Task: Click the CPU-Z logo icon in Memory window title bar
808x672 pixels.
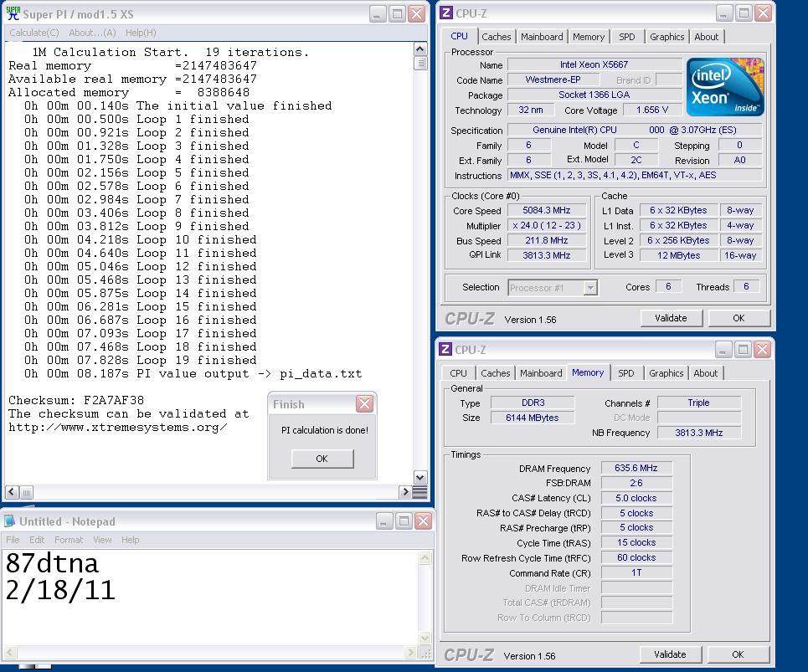Action: pos(445,349)
